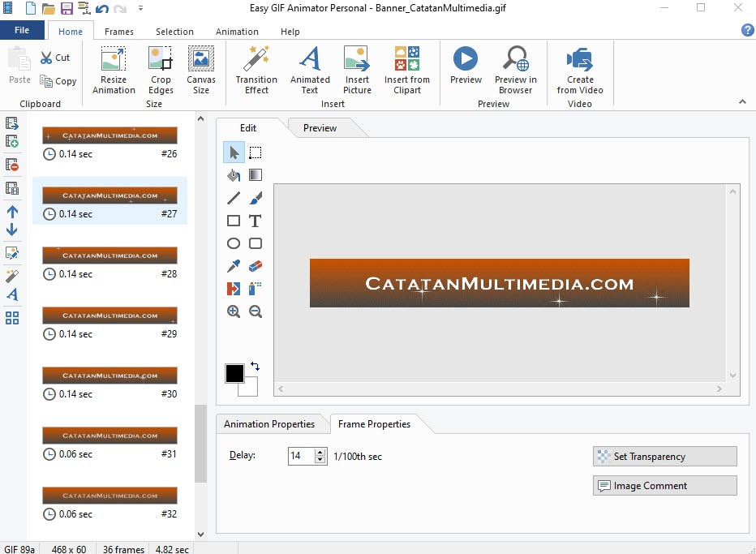The height and width of the screenshot is (554, 756).
Task: Click the animated text A sidebar icon
Action: click(12, 294)
